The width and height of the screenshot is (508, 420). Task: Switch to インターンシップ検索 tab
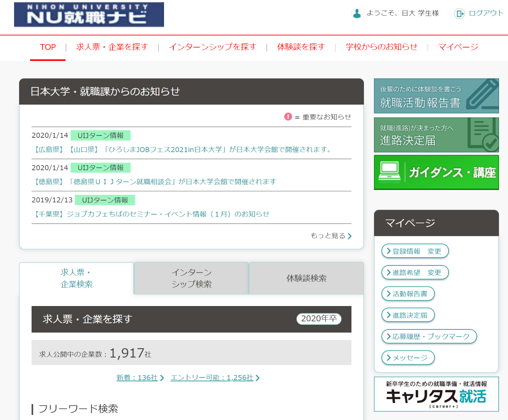click(x=191, y=278)
